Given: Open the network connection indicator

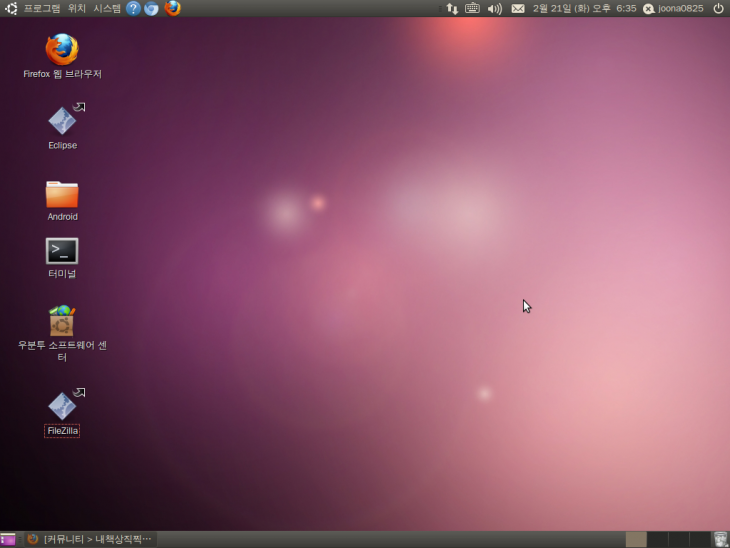Looking at the screenshot, I should point(452,8).
